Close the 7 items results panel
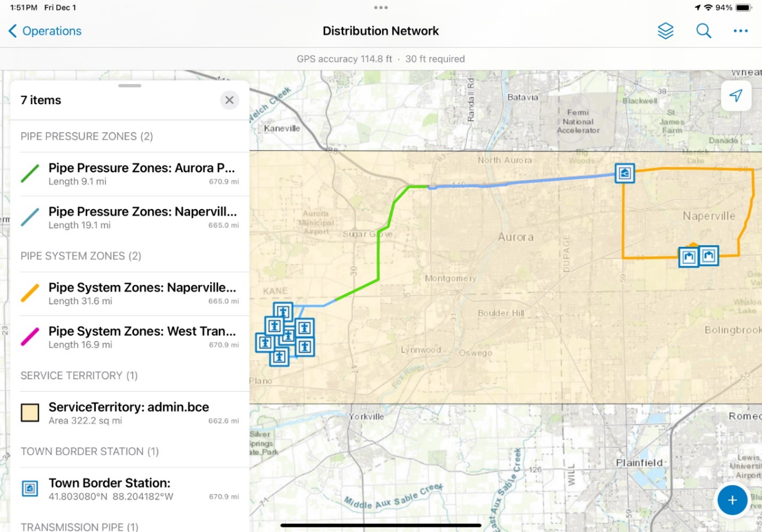 [x=229, y=100]
